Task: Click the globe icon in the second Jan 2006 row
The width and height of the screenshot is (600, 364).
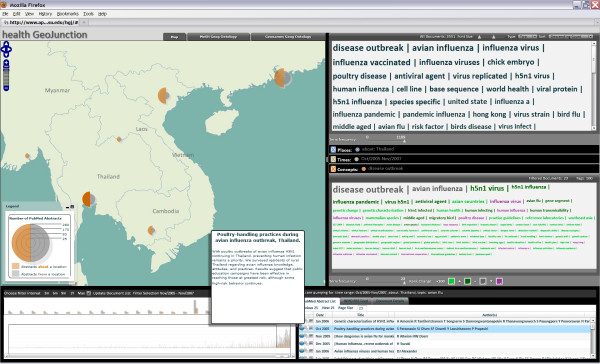Action: click(x=302, y=351)
